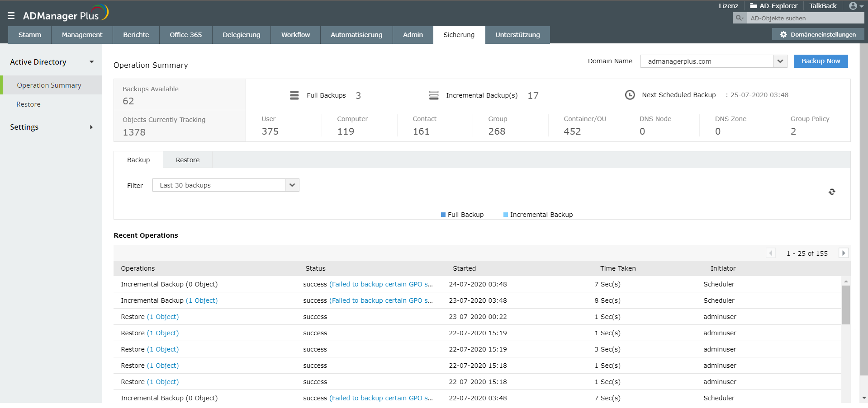Collapse the Active Directory sidebar section
Image resolution: width=868 pixels, height=408 pixels.
(91, 61)
